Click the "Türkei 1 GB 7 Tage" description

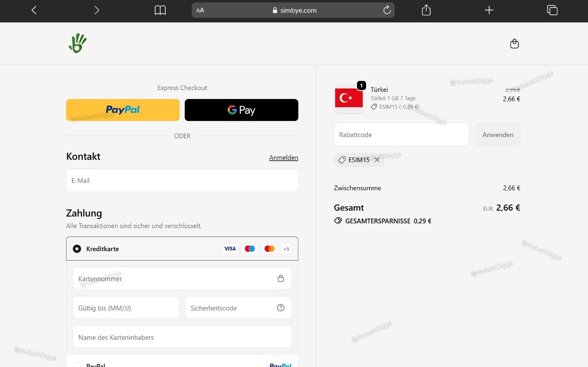(x=393, y=98)
